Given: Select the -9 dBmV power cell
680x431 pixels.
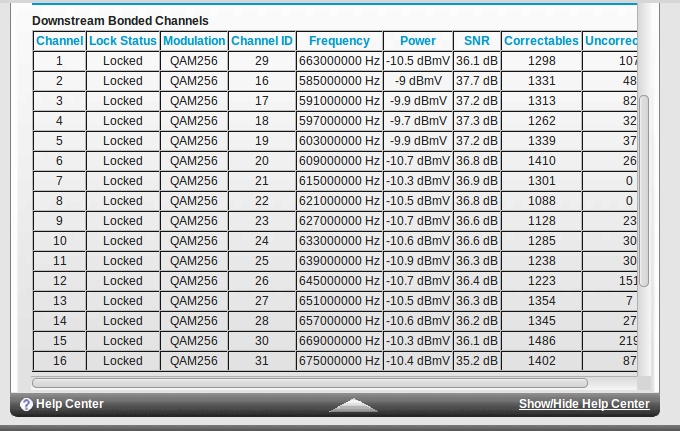Looking at the screenshot, I should [418, 81].
